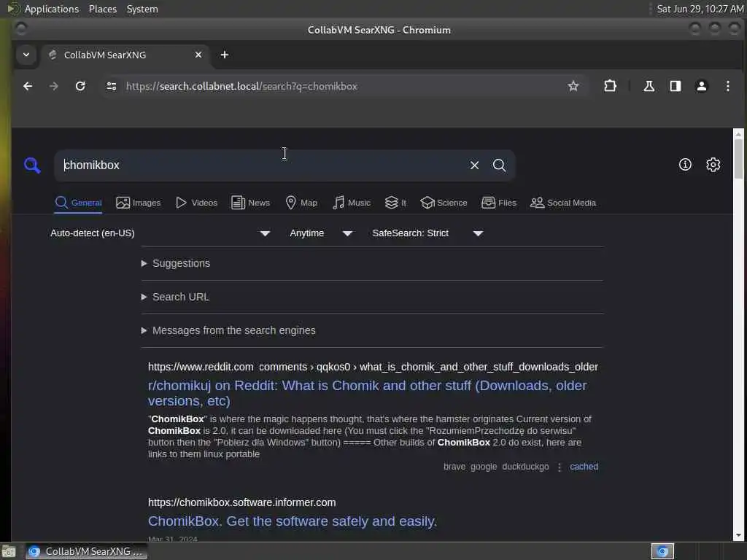Select CollabVM SearXNG taskbar window button
This screenshot has height=560, width=747.
[86, 551]
